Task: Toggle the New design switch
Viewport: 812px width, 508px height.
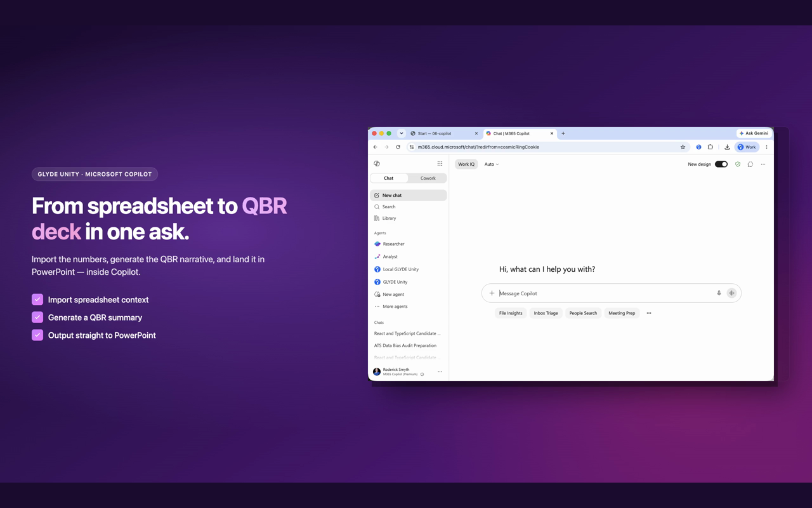Action: pos(721,164)
